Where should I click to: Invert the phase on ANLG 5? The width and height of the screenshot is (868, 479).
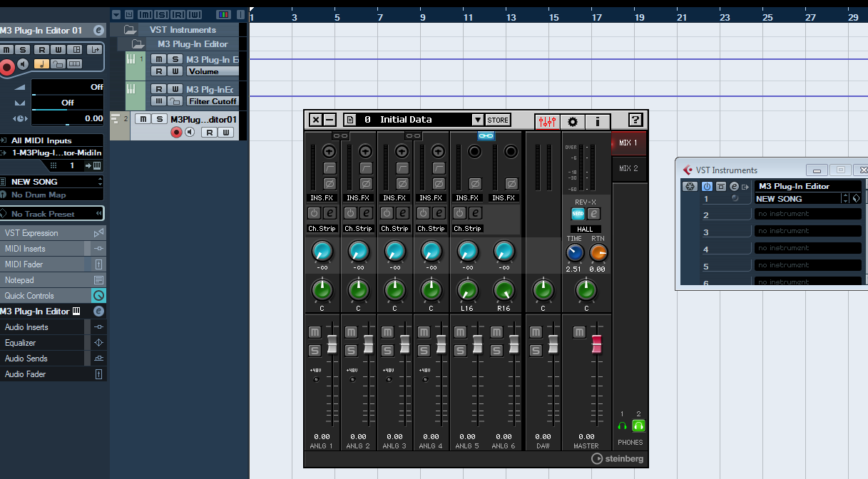[x=474, y=184]
